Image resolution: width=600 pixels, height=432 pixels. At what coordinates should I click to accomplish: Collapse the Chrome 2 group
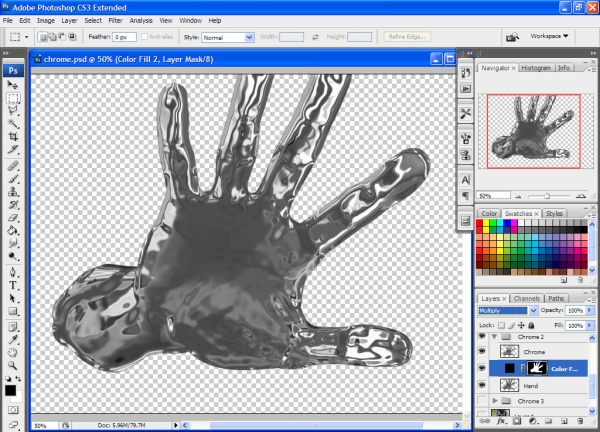[x=494, y=337]
